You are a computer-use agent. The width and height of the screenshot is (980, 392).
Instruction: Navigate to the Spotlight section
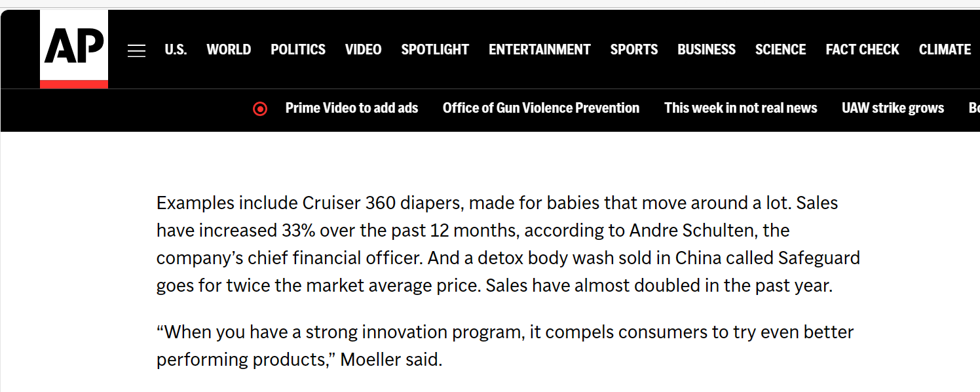(435, 50)
